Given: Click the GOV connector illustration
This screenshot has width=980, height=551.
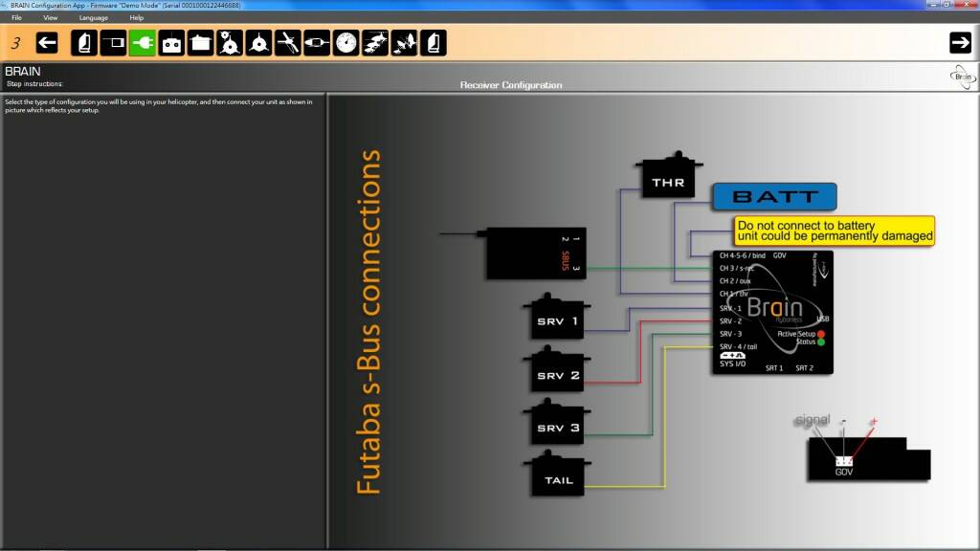Looking at the screenshot, I should pos(869,459).
